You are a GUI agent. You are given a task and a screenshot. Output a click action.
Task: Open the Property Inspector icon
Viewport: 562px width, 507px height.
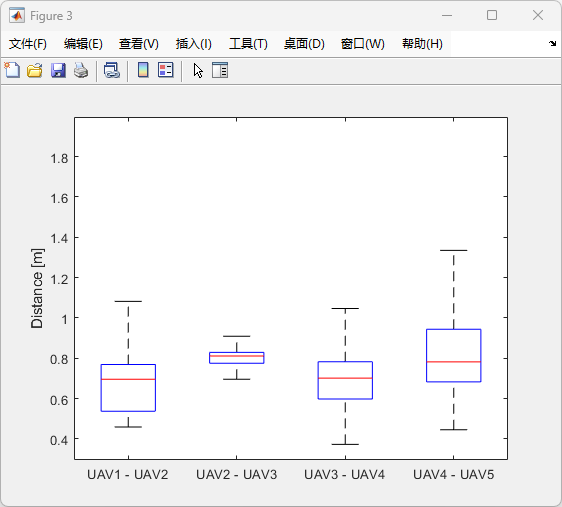click(x=220, y=70)
